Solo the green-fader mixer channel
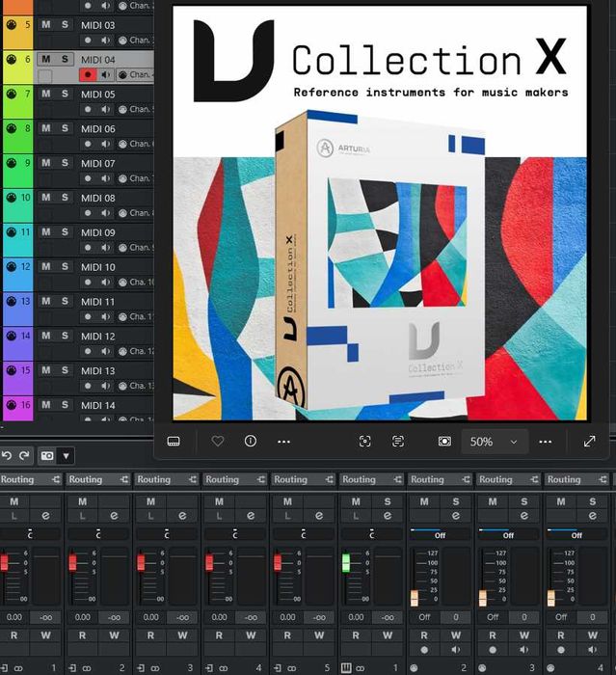This screenshot has width=616, height=675. click(x=388, y=501)
